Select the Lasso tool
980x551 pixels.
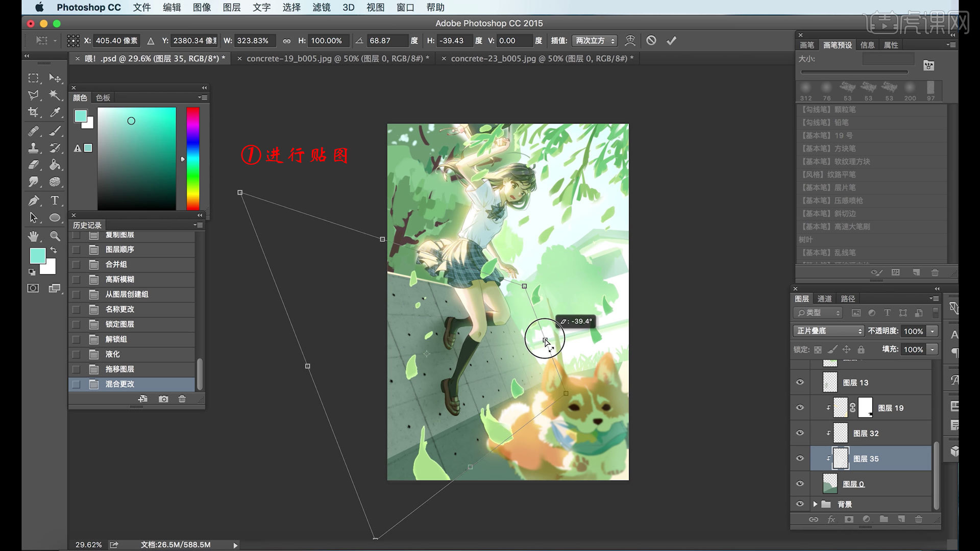click(34, 95)
